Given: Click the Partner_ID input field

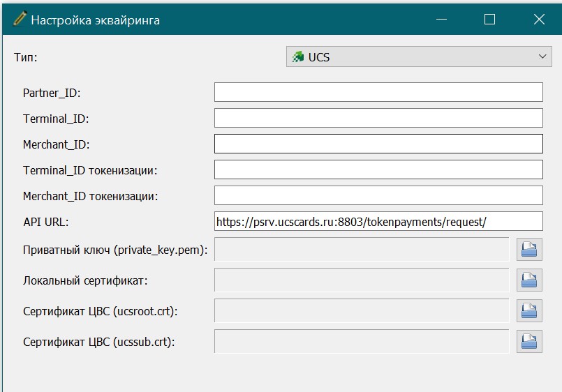Looking at the screenshot, I should click(378, 92).
